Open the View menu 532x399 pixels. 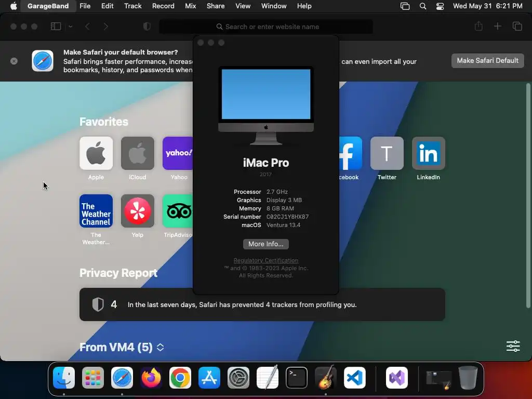click(x=243, y=6)
